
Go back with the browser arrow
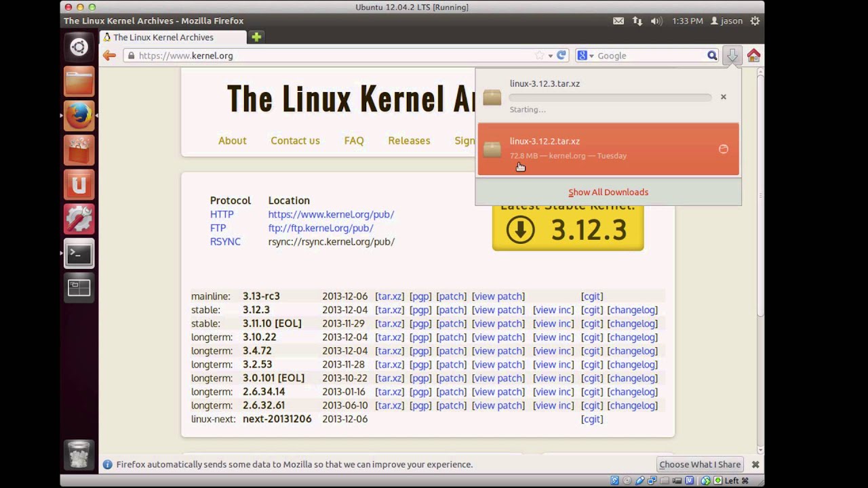click(x=109, y=56)
